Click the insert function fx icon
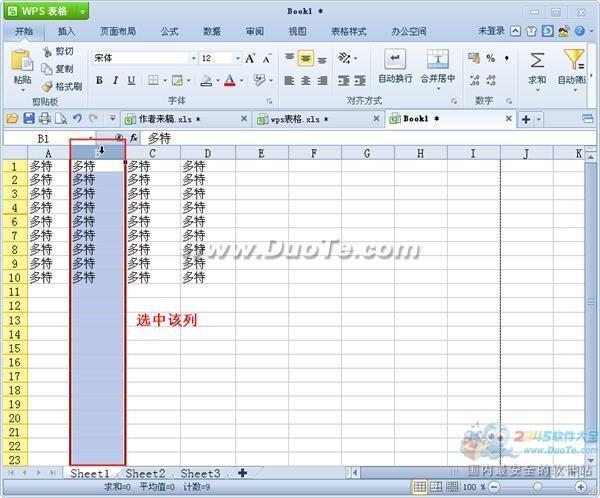Screen dimensions: 600x498 [134, 138]
